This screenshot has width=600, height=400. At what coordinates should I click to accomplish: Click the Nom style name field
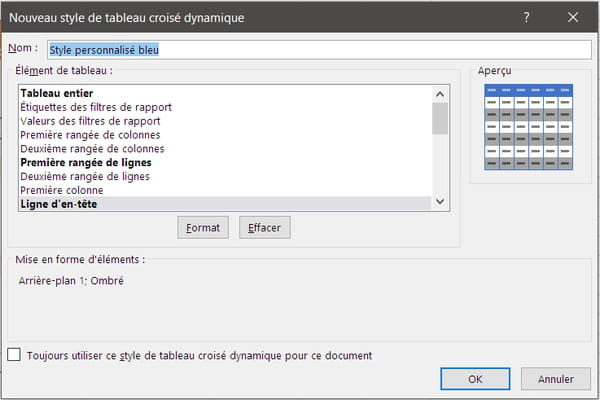pyautogui.click(x=320, y=50)
